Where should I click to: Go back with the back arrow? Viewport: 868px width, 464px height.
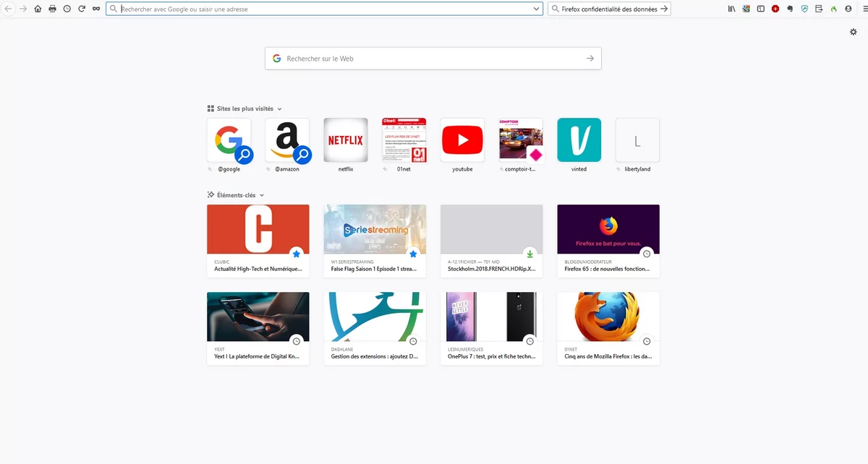tap(9, 9)
